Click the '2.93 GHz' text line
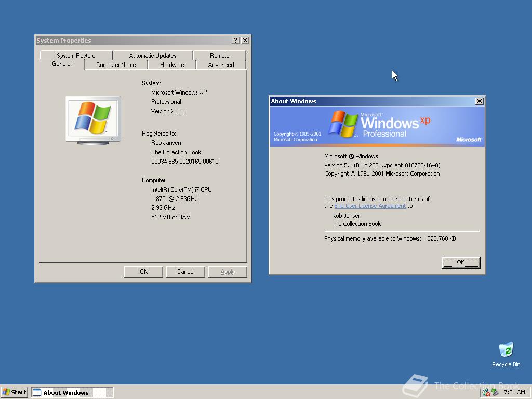532x399 pixels. click(x=163, y=208)
